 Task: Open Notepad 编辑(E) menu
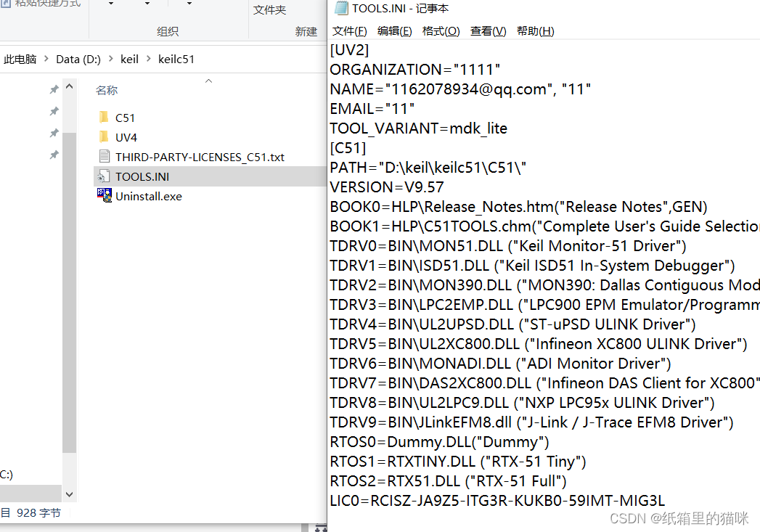click(x=395, y=31)
